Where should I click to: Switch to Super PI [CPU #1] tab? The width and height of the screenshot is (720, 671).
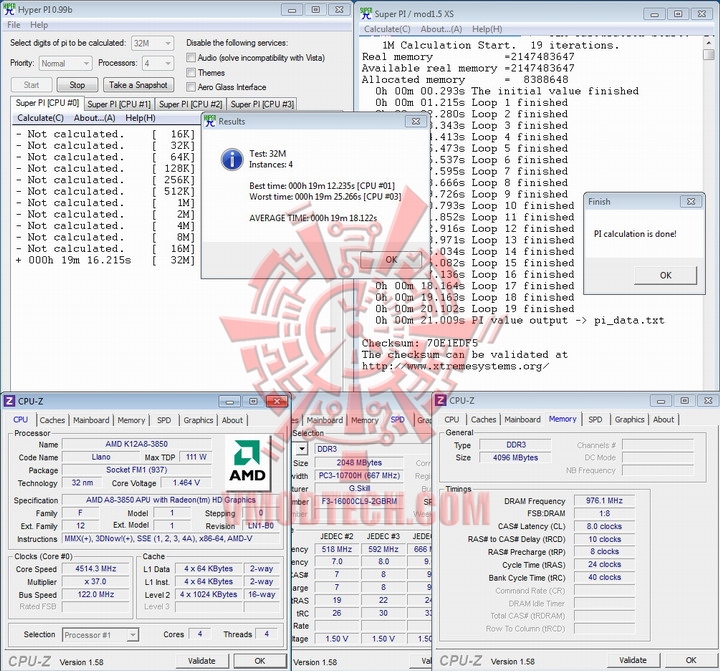(119, 104)
